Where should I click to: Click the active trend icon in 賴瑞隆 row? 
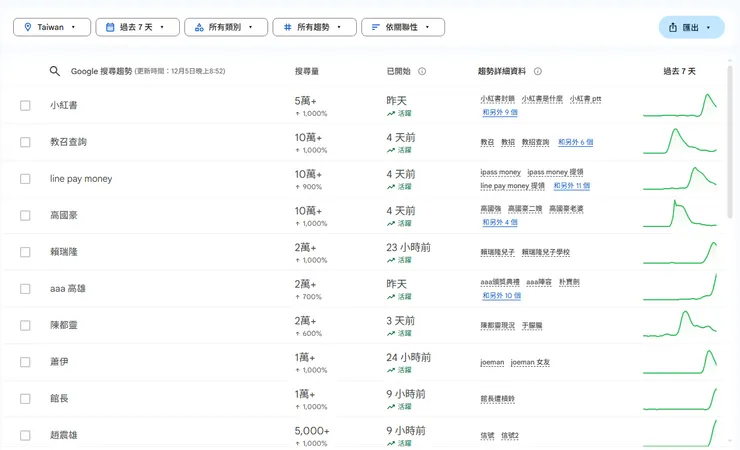tap(391, 260)
